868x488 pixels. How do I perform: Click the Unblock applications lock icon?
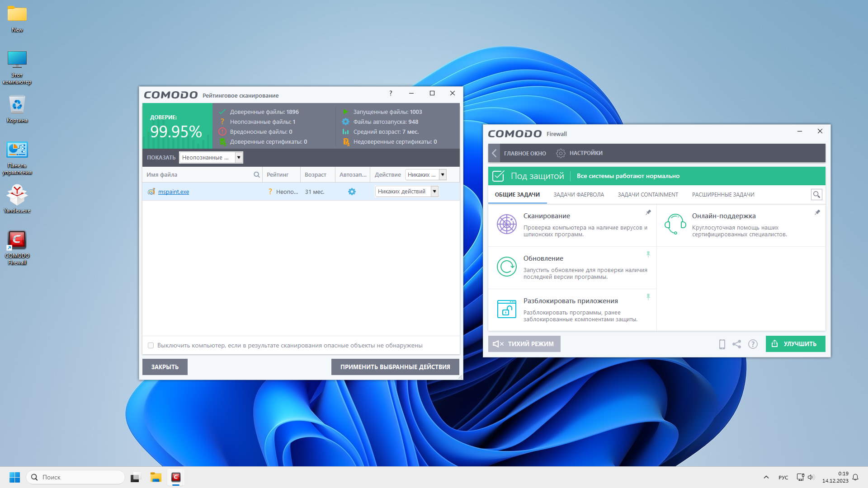pos(506,309)
